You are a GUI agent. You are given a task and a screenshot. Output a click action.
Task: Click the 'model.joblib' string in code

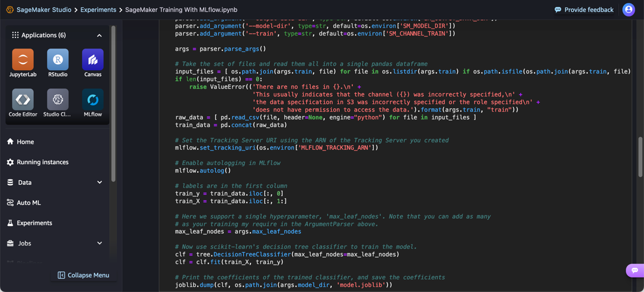[x=362, y=285]
